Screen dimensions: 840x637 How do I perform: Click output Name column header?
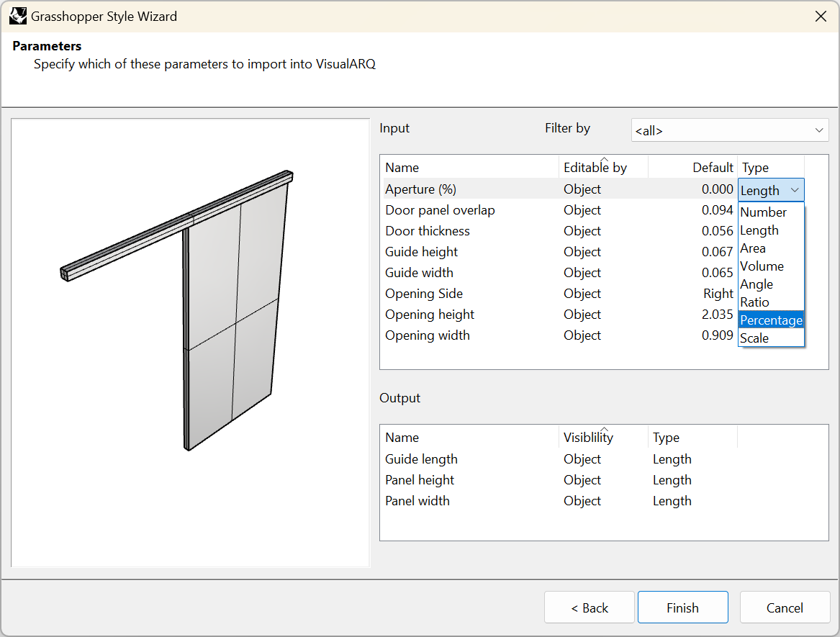pos(469,437)
